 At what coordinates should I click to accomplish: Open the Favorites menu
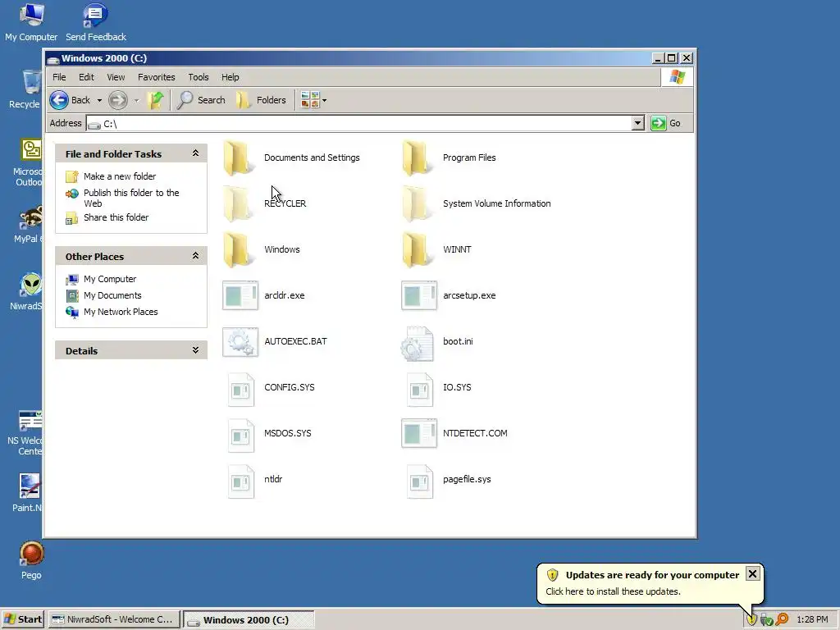coord(157,77)
